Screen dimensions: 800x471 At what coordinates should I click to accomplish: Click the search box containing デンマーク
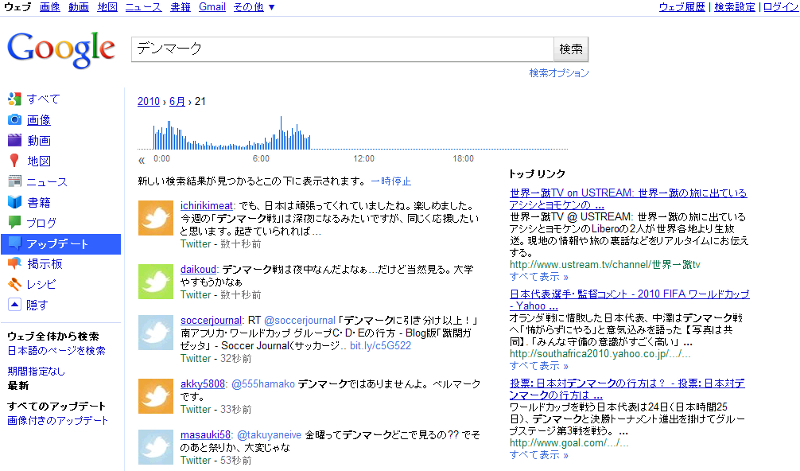point(342,49)
